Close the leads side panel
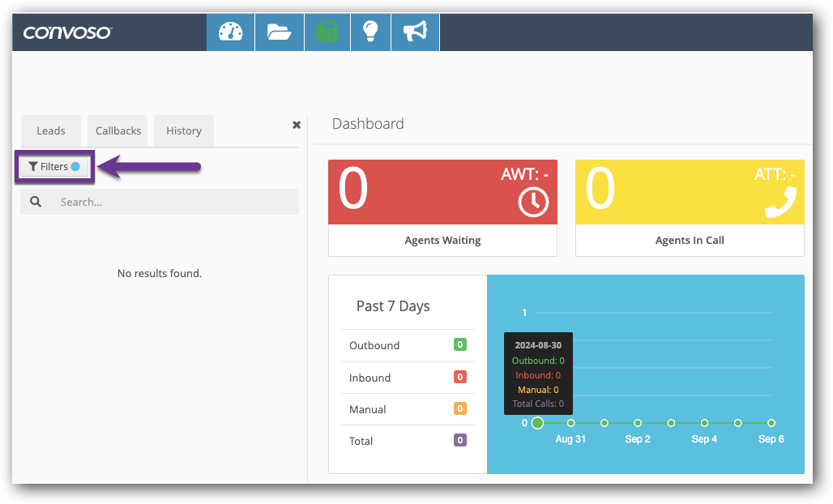Screen dimensions: 833x504 tap(297, 125)
